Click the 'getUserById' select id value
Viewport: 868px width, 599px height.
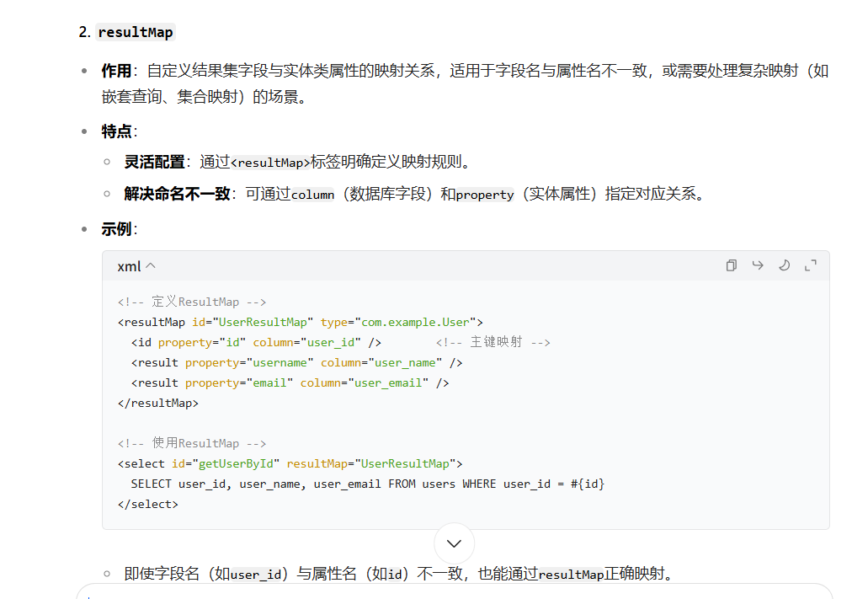coord(236,464)
